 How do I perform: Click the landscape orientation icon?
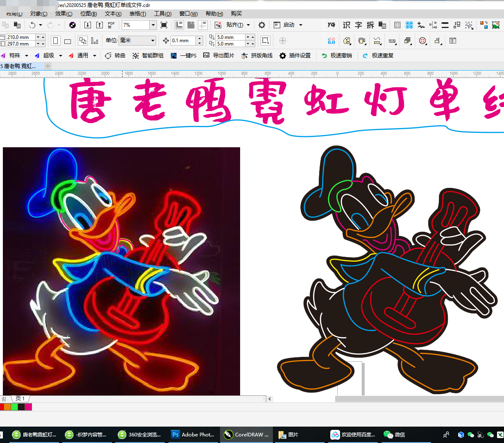[68, 41]
